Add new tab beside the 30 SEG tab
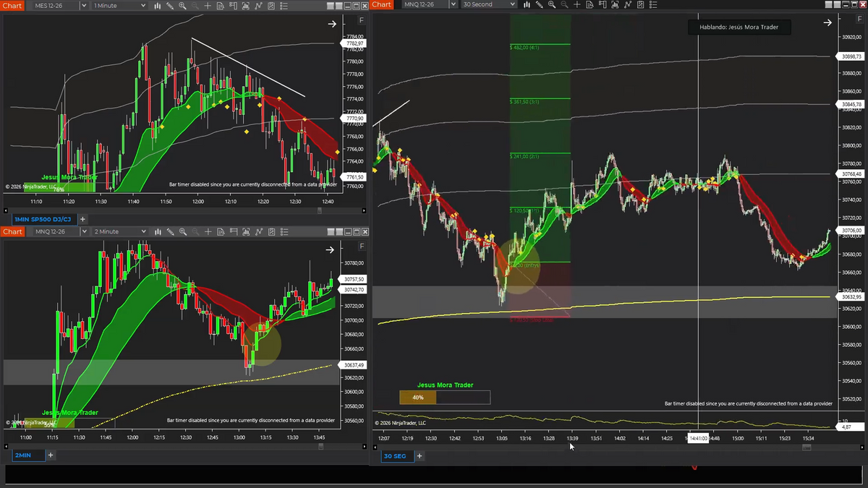The image size is (868, 488). coord(420,456)
